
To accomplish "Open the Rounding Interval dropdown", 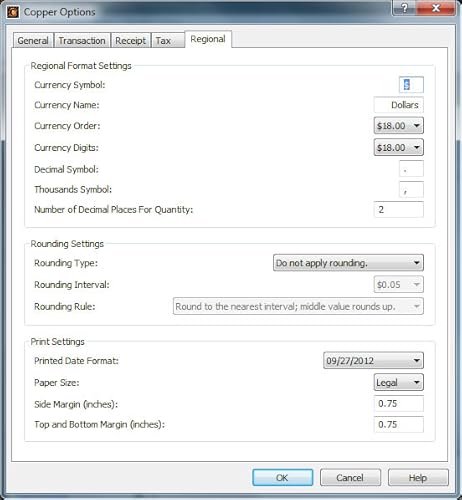I will pyautogui.click(x=399, y=285).
